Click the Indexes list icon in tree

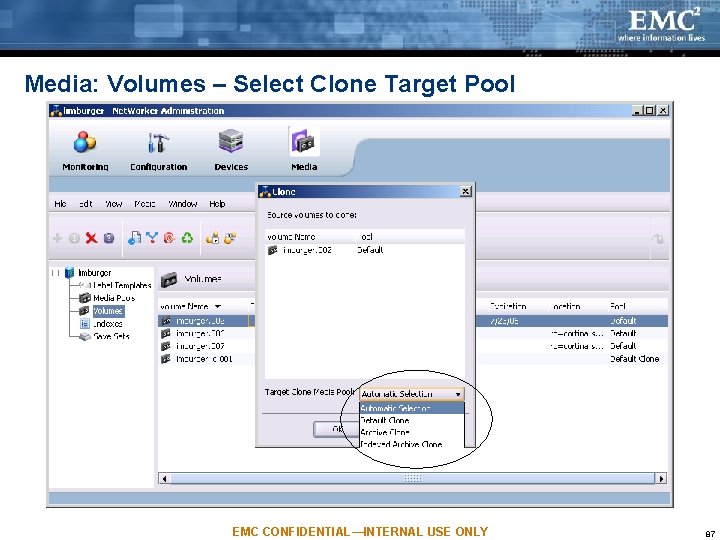[x=85, y=324]
